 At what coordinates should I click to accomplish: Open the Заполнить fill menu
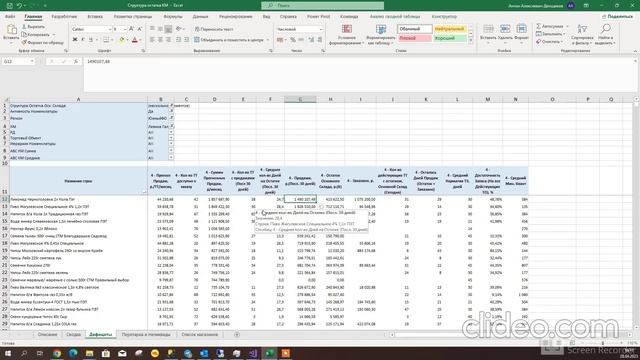550,34
